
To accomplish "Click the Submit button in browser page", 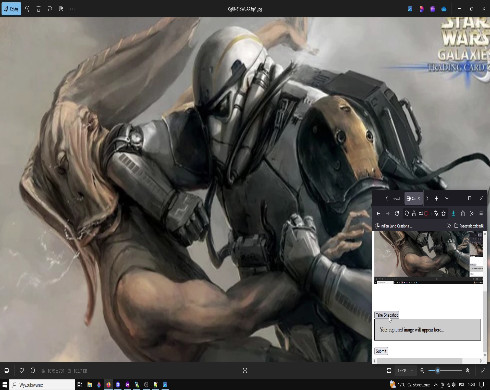I will pos(381,351).
